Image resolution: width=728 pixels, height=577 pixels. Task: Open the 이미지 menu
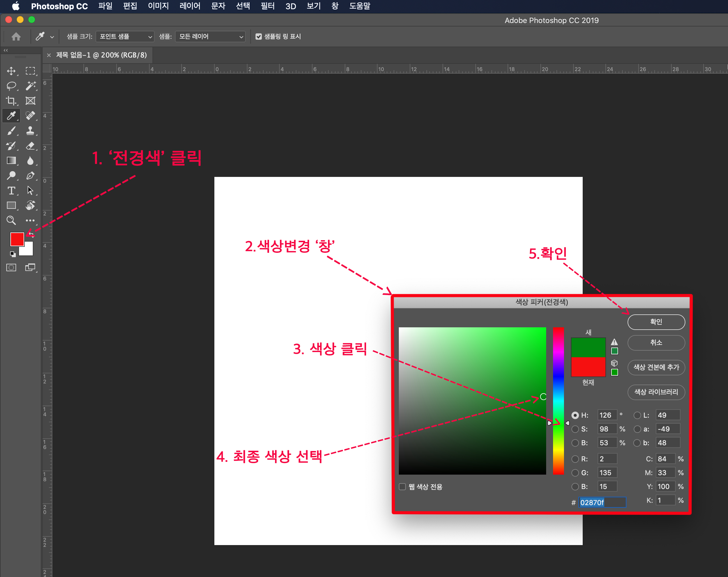[x=158, y=6]
